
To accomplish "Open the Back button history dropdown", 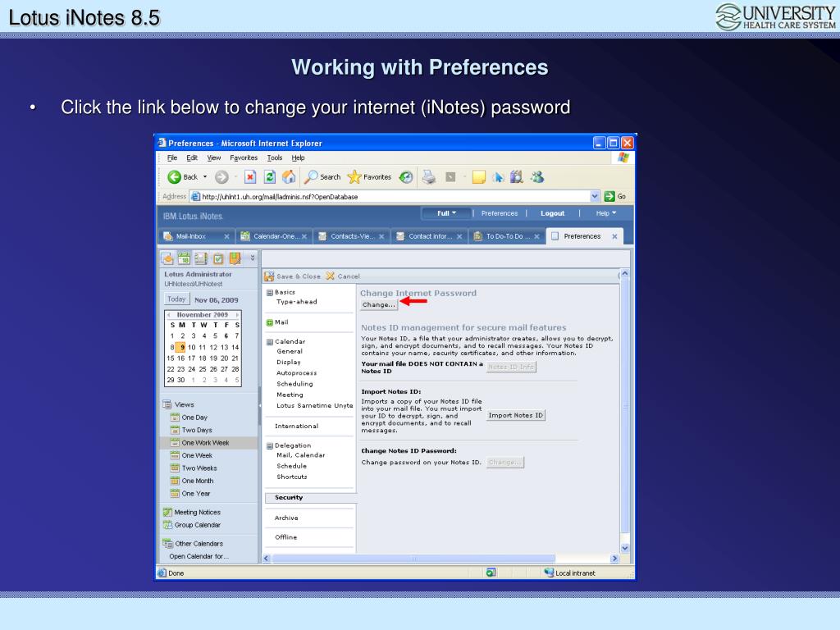I will [x=205, y=177].
